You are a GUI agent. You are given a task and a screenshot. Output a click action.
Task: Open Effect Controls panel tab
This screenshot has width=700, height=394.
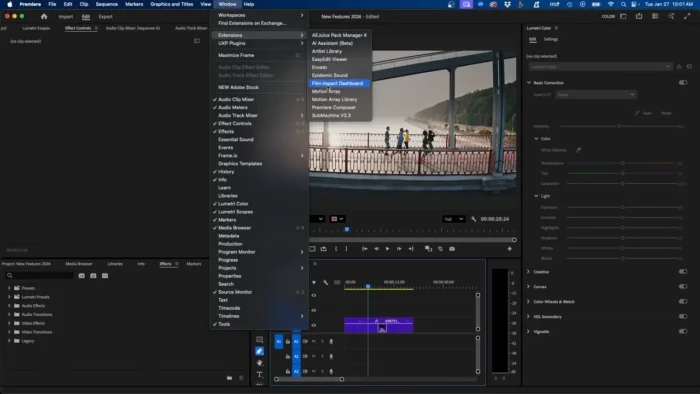coord(78,28)
